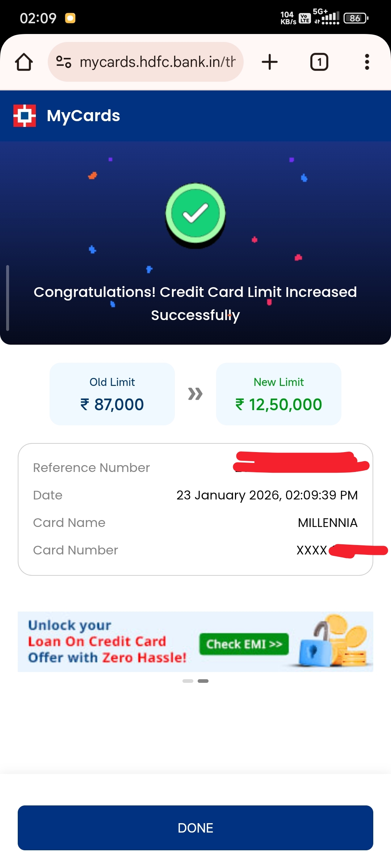Tap the DONE button

tap(195, 828)
